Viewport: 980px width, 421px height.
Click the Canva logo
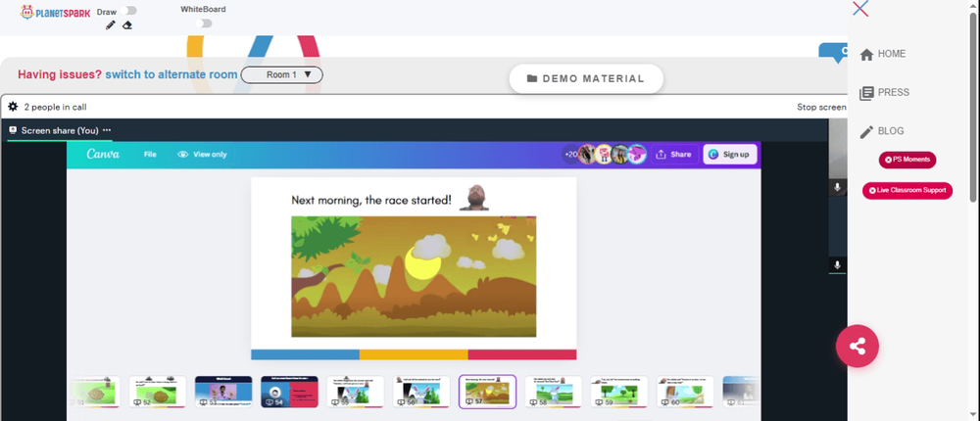103,155
